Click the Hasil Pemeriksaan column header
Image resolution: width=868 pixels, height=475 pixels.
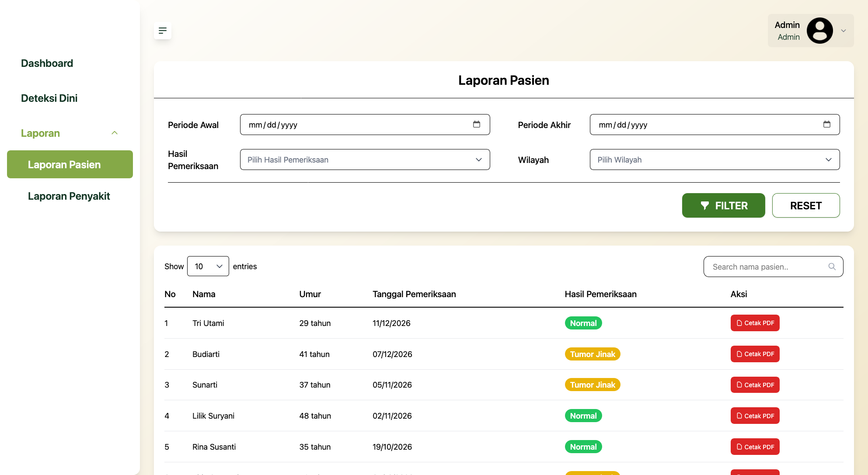(600, 294)
